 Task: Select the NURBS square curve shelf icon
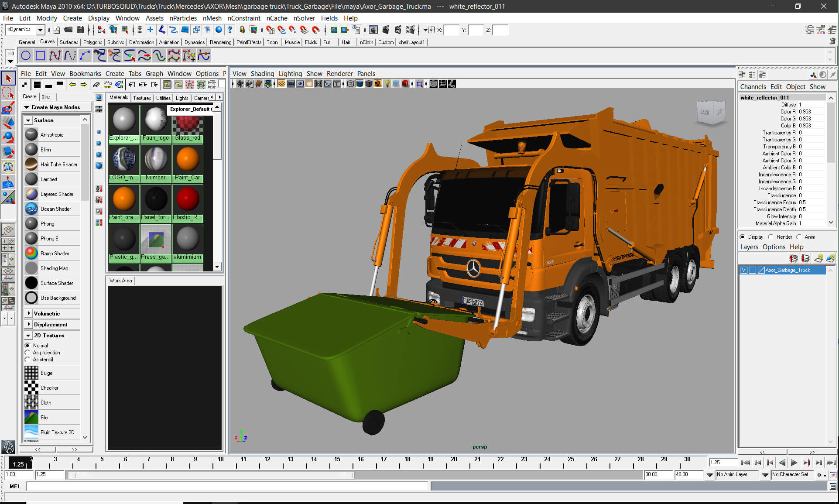pos(41,55)
